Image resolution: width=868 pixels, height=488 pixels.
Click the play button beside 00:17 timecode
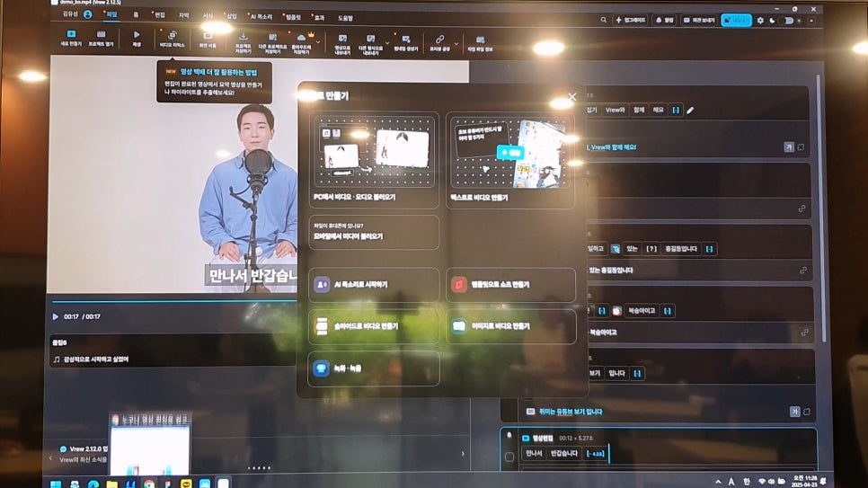coord(56,317)
